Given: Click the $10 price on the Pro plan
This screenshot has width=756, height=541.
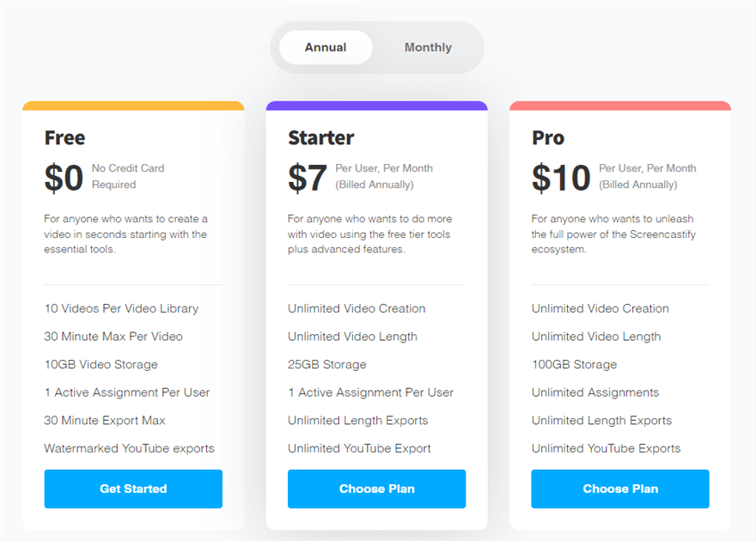Looking at the screenshot, I should tap(561, 178).
